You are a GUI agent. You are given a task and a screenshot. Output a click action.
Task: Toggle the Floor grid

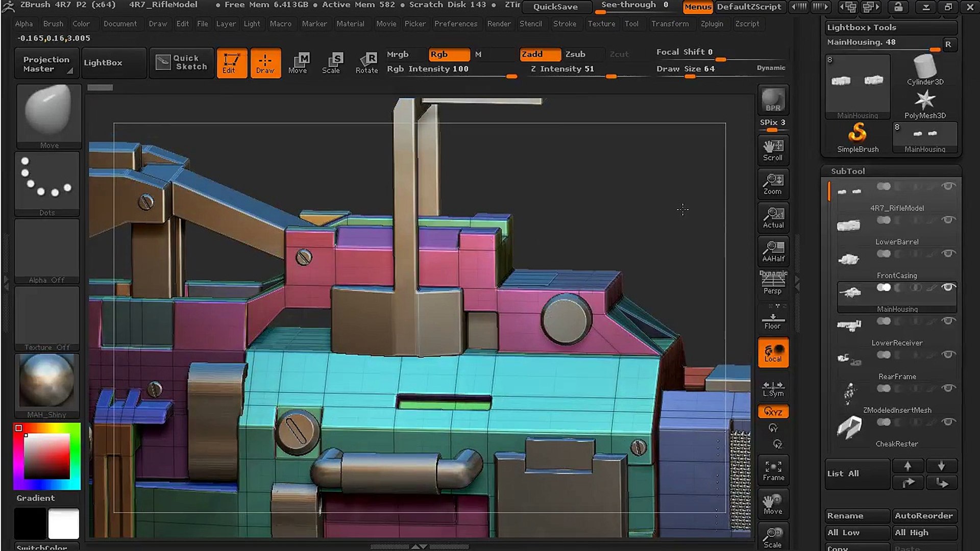tap(773, 319)
